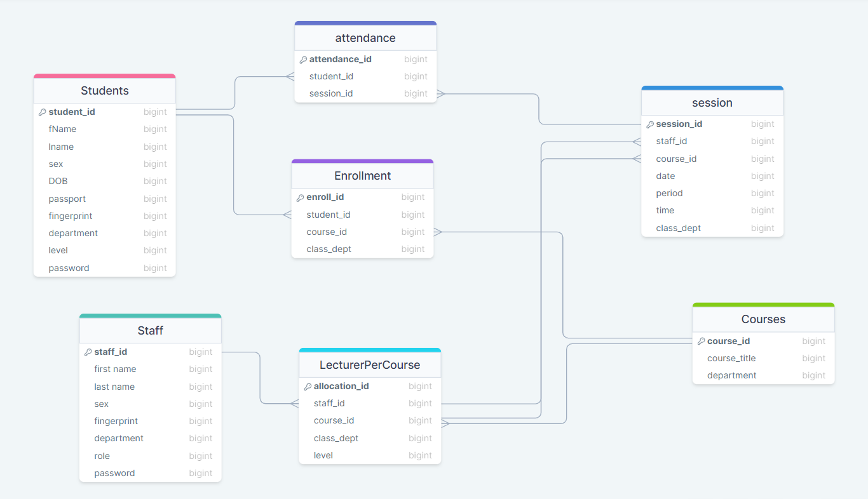This screenshot has height=499, width=868.
Task: Select the LecturerPerCourse table header
Action: point(370,365)
